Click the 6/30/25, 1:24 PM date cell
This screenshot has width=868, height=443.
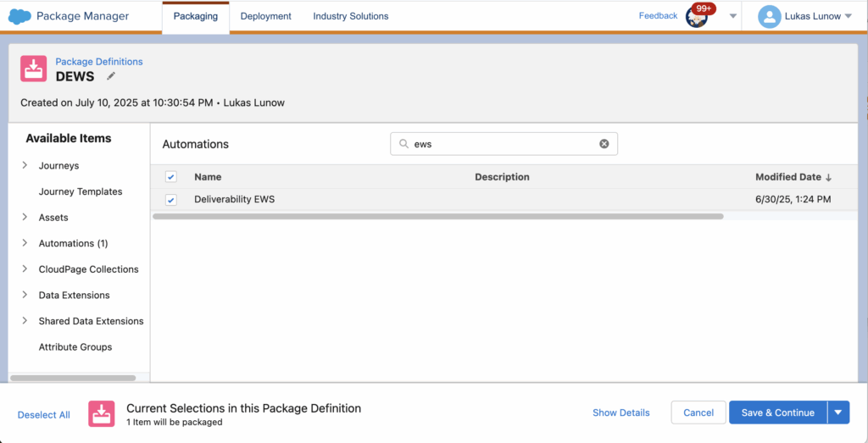pyautogui.click(x=793, y=200)
